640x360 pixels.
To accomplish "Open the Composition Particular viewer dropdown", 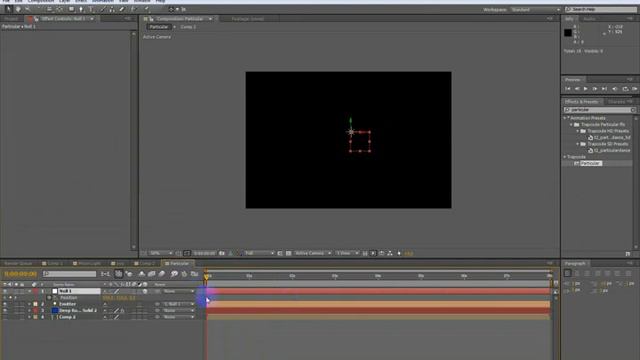I will click(x=211, y=19).
